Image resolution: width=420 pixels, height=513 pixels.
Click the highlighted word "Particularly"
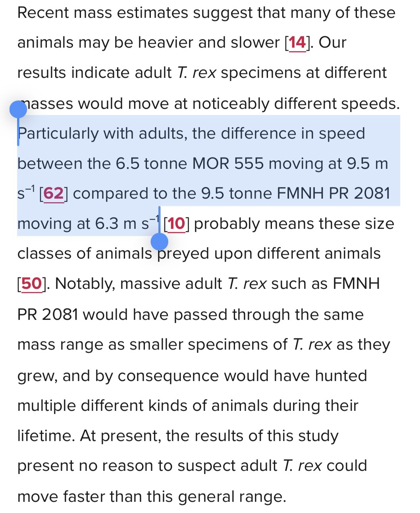(58, 134)
